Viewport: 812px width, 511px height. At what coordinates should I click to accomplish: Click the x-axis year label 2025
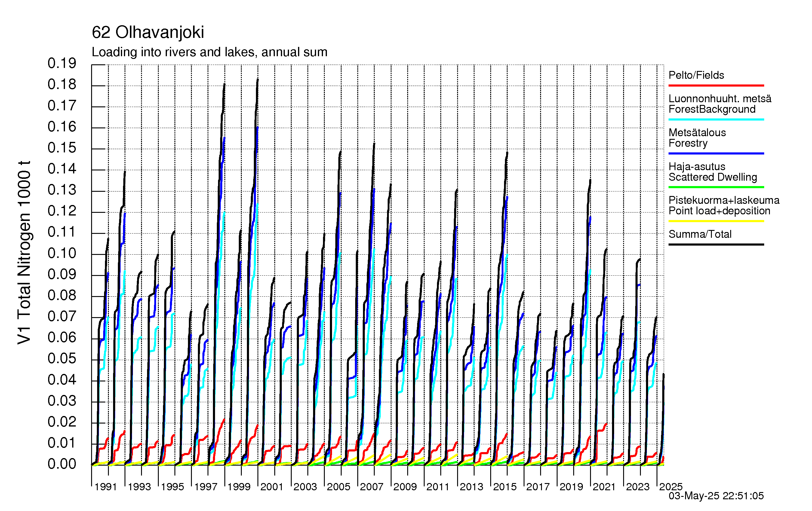pyautogui.click(x=671, y=487)
